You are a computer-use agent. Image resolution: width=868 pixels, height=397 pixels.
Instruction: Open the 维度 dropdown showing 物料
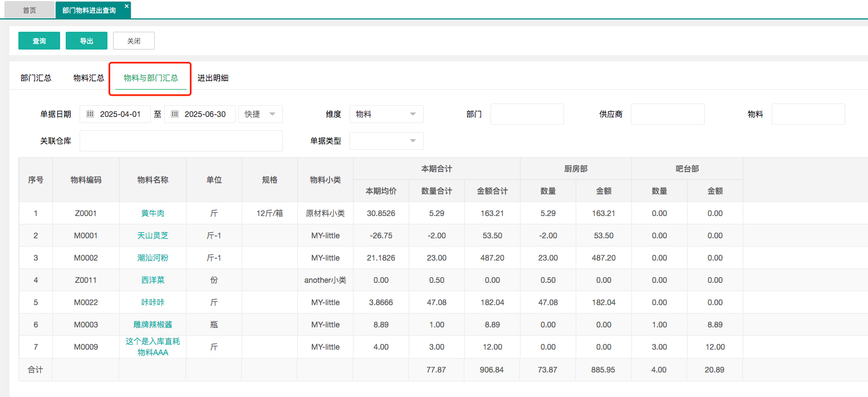coord(386,114)
